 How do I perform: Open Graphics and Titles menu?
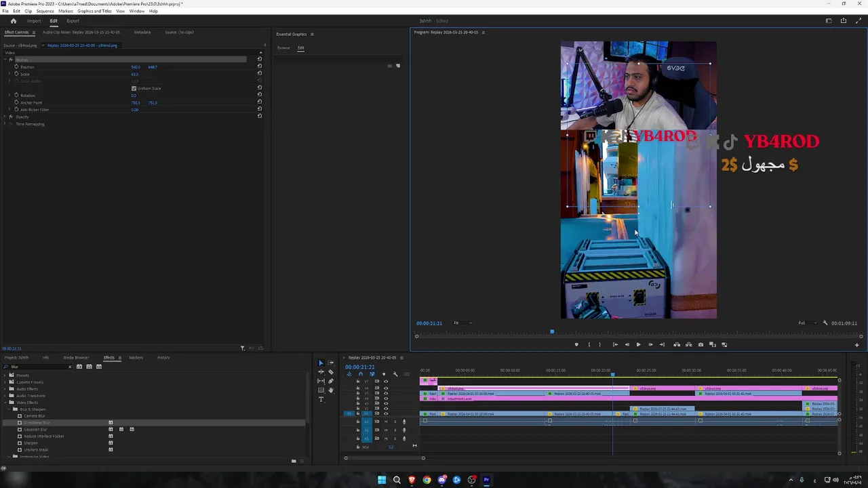[94, 11]
